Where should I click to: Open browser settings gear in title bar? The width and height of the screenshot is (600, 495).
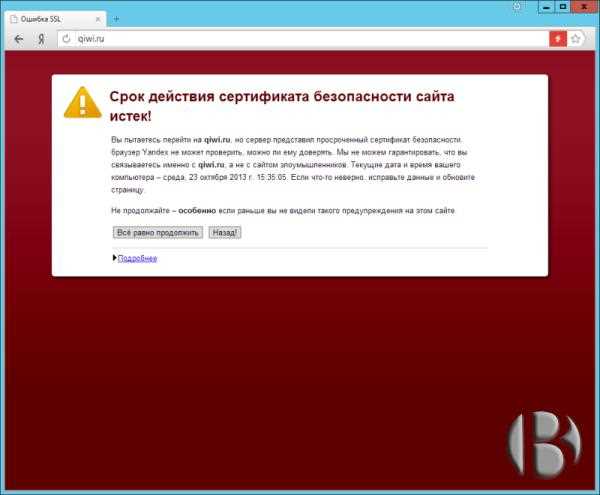click(x=517, y=7)
